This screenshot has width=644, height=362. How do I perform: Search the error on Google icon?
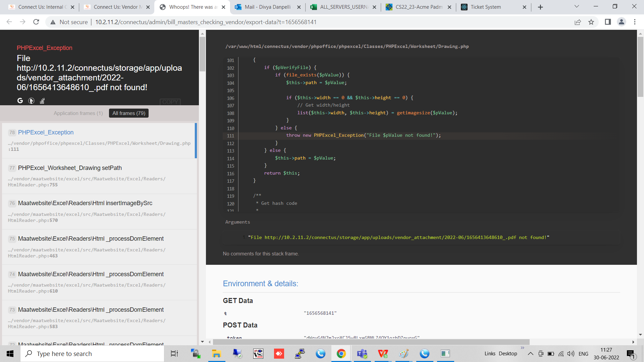tap(20, 101)
